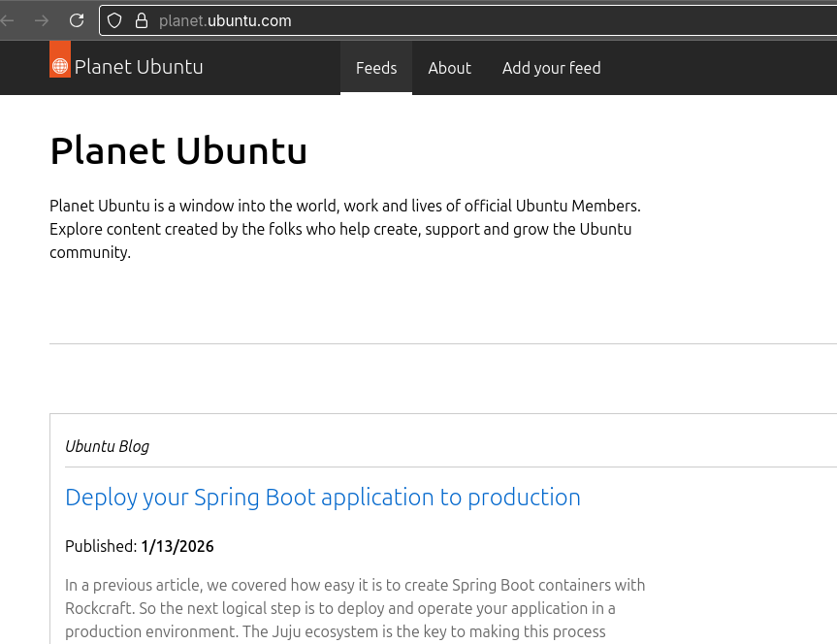Click the browser forward arrow
The height and width of the screenshot is (644, 837).
[x=42, y=20]
